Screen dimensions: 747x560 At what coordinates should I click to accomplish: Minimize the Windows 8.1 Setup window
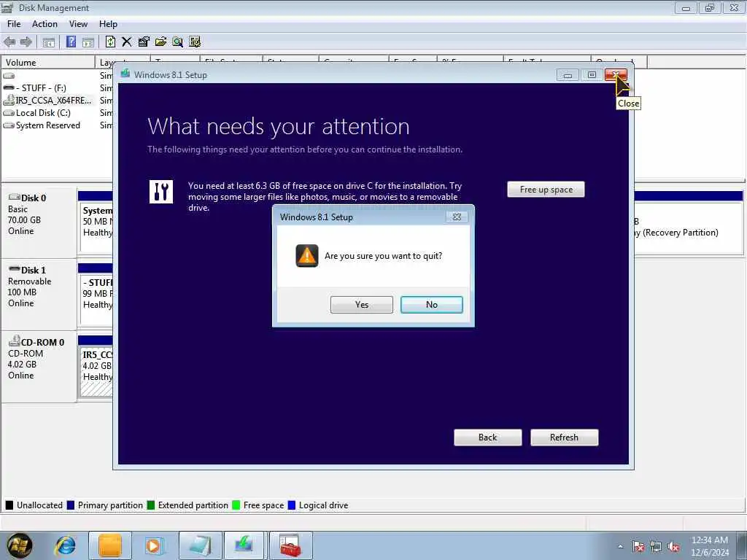coord(568,75)
